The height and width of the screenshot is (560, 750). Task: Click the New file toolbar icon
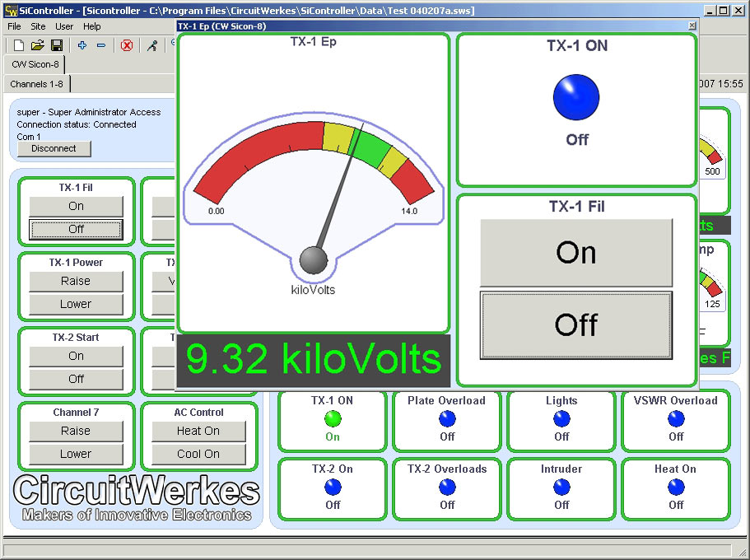(x=18, y=45)
